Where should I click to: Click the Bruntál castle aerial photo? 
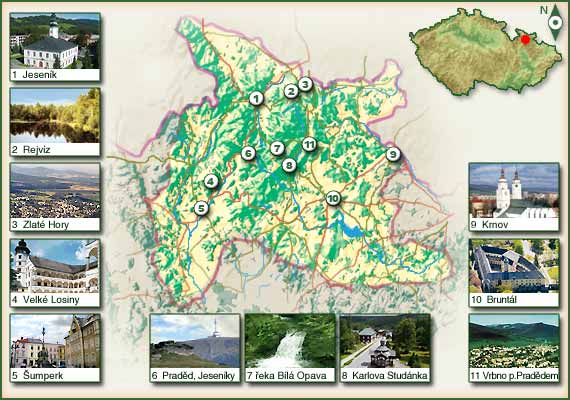point(514,266)
